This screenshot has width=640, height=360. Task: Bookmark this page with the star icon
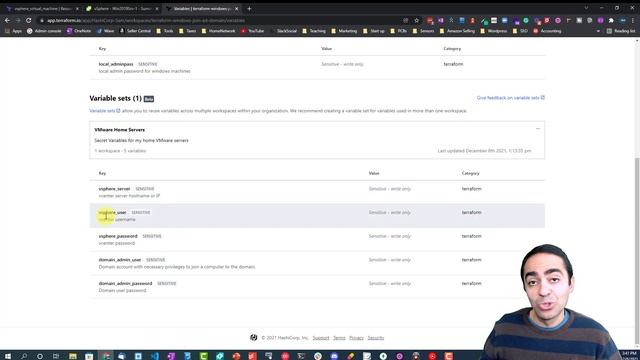pos(416,20)
